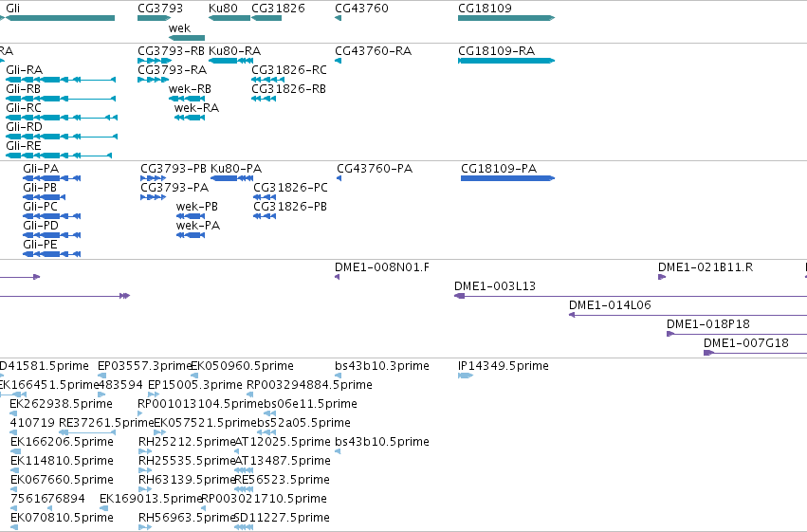This screenshot has width=807, height=532.
Task: Select the IP14349.5prime EST
Action: pos(504,366)
